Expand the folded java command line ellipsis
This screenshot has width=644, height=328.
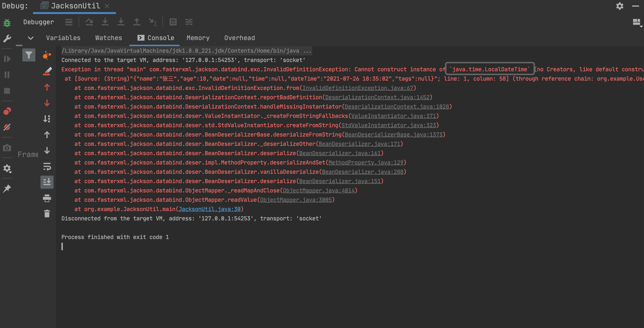point(307,51)
